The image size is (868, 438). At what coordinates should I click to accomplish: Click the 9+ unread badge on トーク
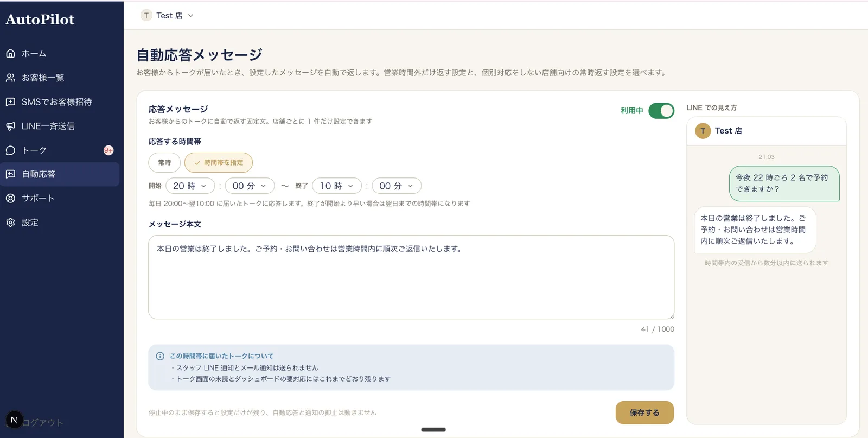[108, 150]
